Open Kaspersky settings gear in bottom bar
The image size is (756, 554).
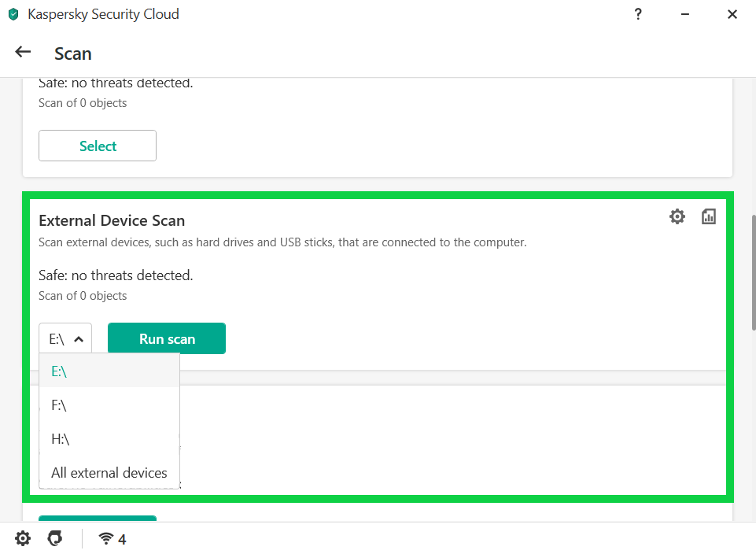(x=23, y=538)
